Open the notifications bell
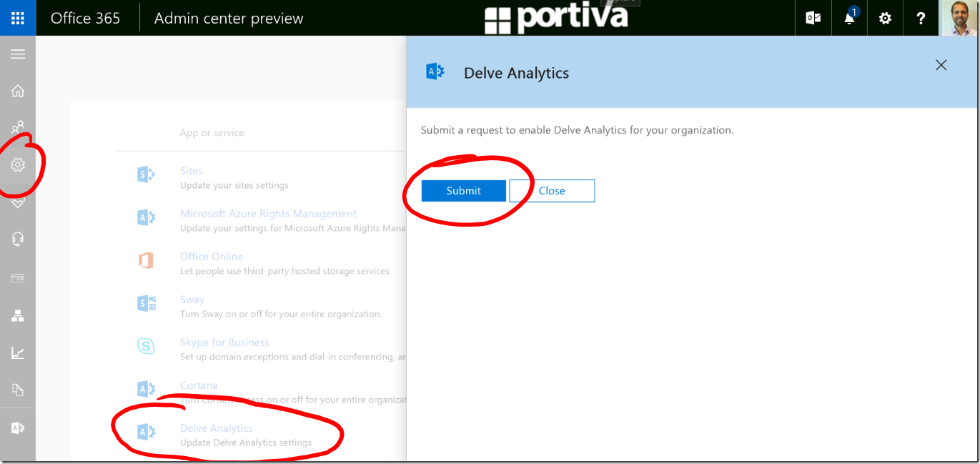980x464 pixels. tap(849, 18)
